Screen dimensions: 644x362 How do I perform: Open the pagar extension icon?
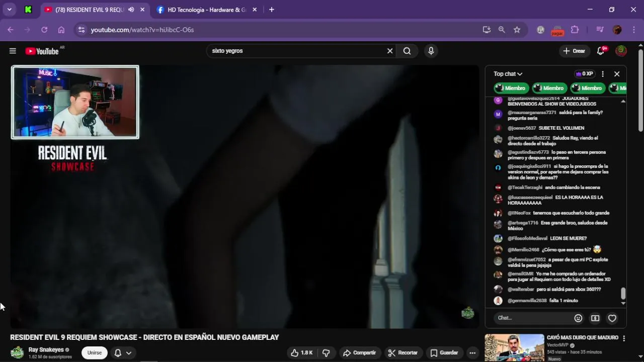557,30
